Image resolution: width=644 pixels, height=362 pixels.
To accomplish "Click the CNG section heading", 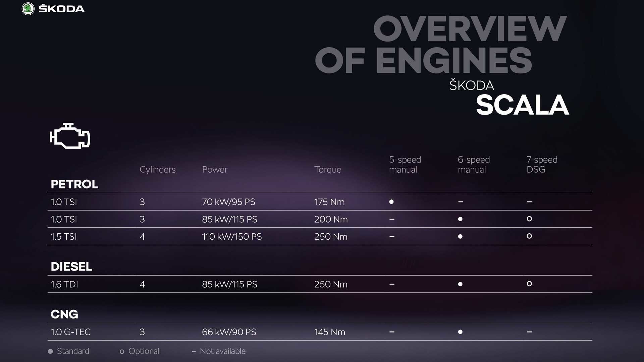I will click(64, 314).
